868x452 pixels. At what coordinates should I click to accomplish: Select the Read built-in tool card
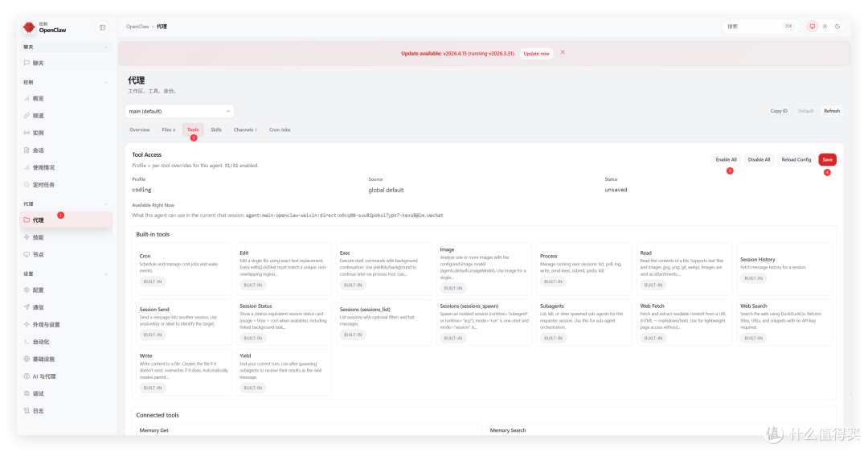684,269
